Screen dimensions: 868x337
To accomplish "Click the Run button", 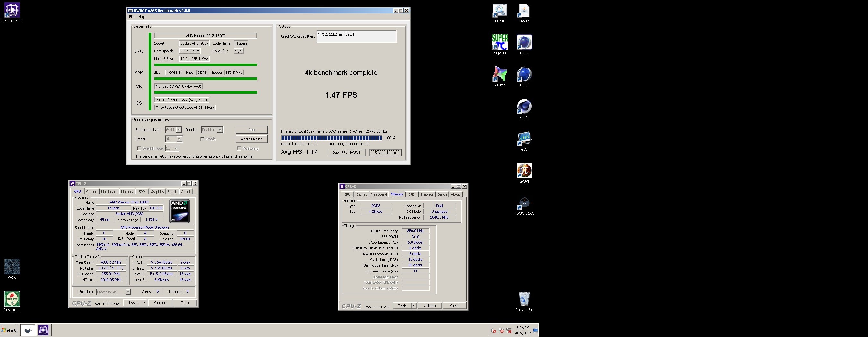I will pos(251,130).
